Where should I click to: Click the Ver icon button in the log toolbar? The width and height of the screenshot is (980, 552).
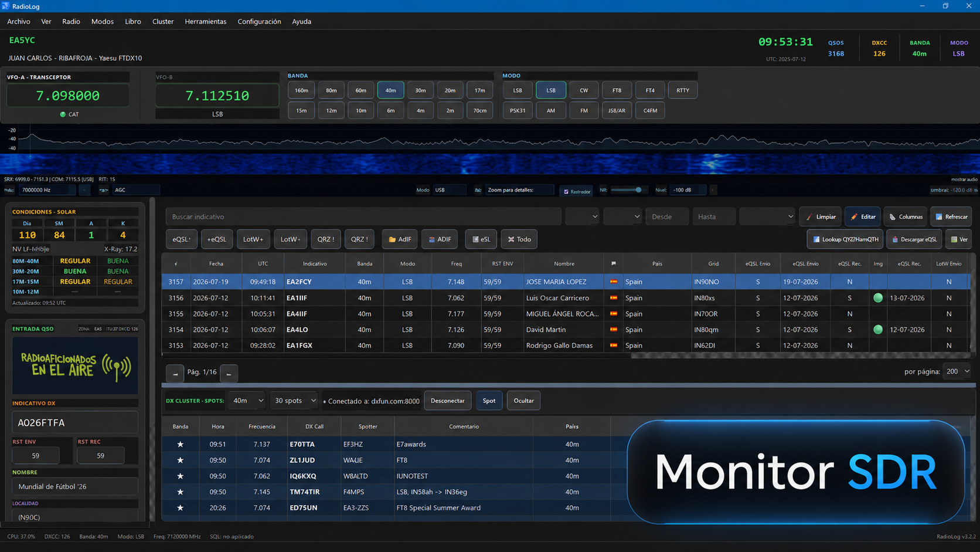click(x=959, y=239)
